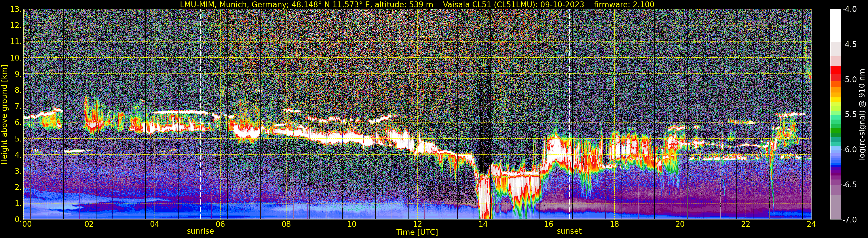
Task: Click the 'Time [UTC]' axis title
Action: pyautogui.click(x=417, y=232)
